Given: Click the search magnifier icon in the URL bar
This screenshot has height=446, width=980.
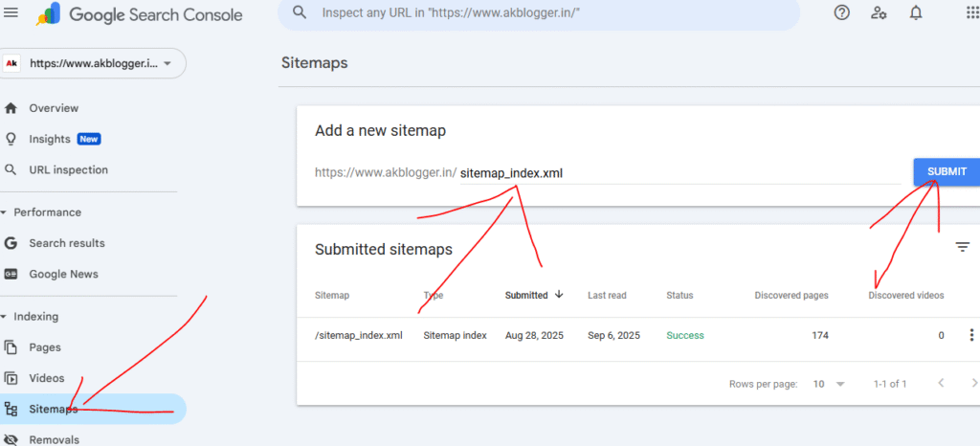Looking at the screenshot, I should coord(300,12).
